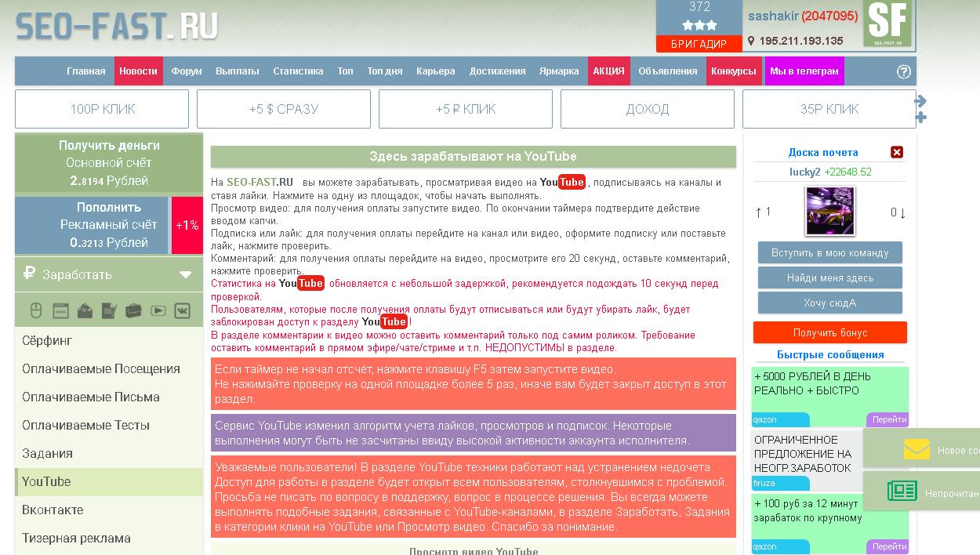Click the Найди меня здесь button
Image resolution: width=980 pixels, height=555 pixels.
point(830,277)
